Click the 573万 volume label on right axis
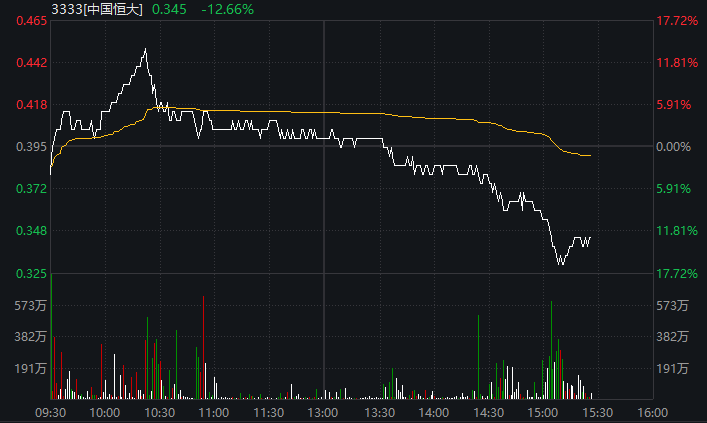Image resolution: width=707 pixels, height=423 pixels. (x=673, y=306)
